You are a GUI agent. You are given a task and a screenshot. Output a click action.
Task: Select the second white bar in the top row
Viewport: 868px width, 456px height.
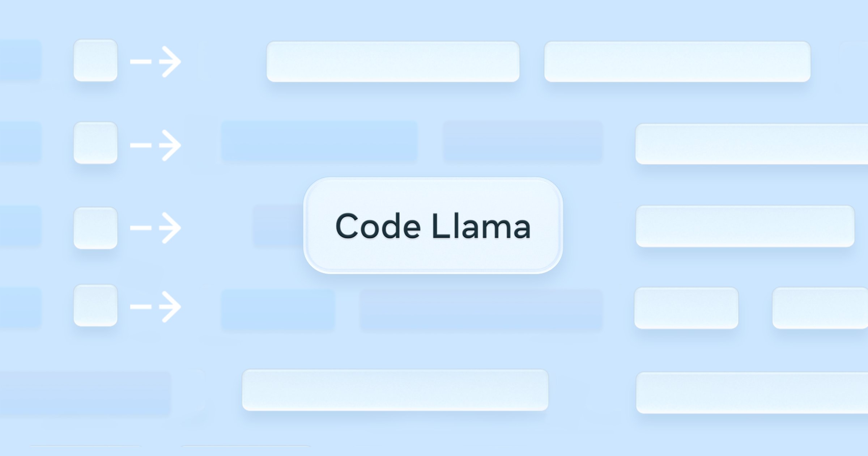(x=677, y=62)
